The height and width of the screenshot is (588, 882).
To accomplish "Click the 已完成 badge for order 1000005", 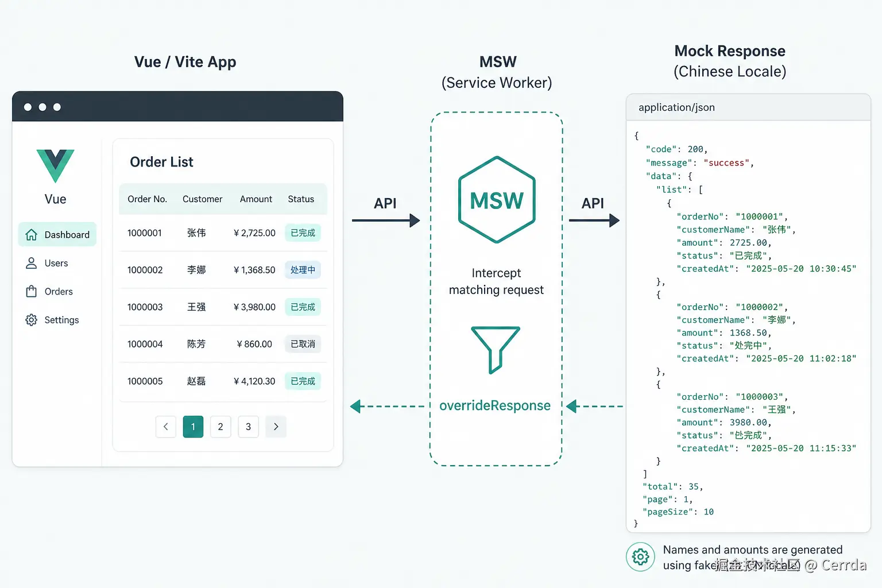I will point(303,381).
